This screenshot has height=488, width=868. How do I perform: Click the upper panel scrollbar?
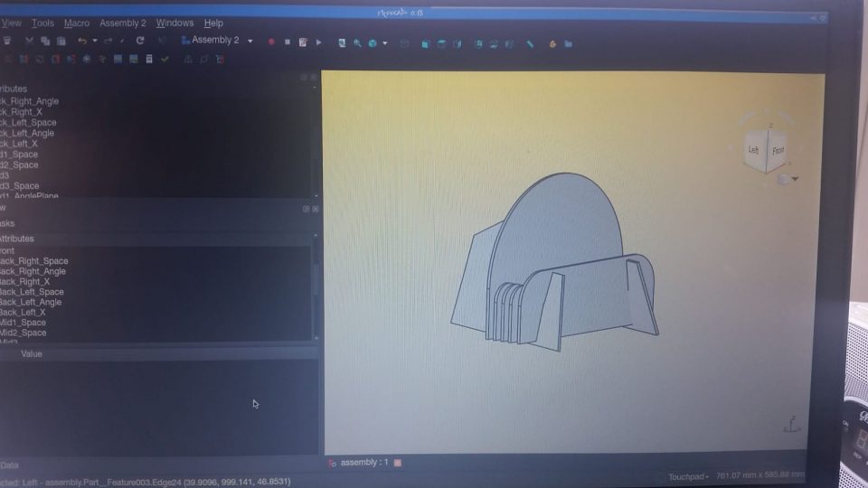point(315,141)
